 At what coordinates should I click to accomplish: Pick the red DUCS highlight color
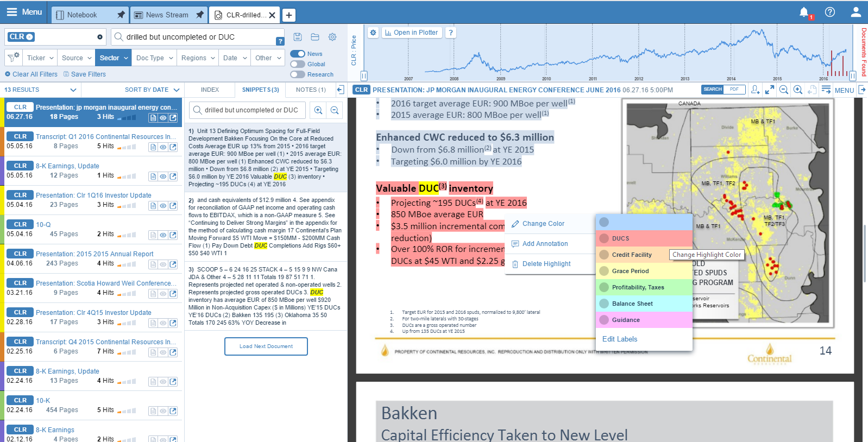coord(644,238)
